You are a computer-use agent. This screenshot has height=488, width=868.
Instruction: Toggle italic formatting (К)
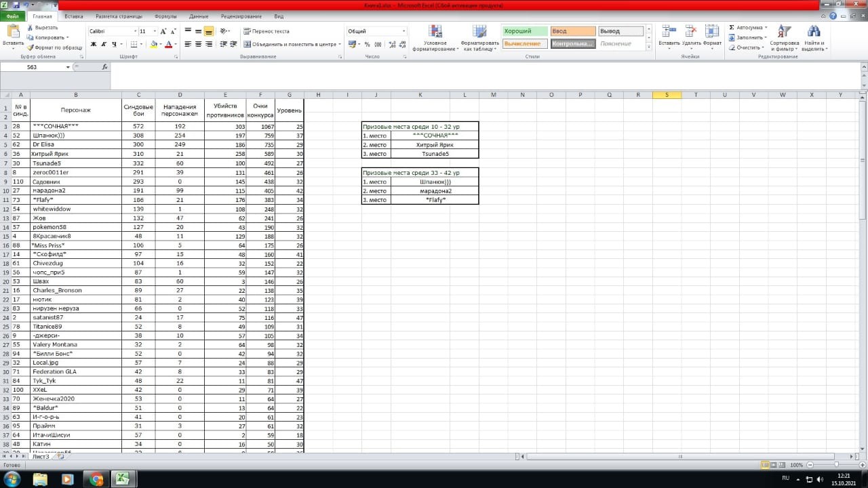coord(104,44)
